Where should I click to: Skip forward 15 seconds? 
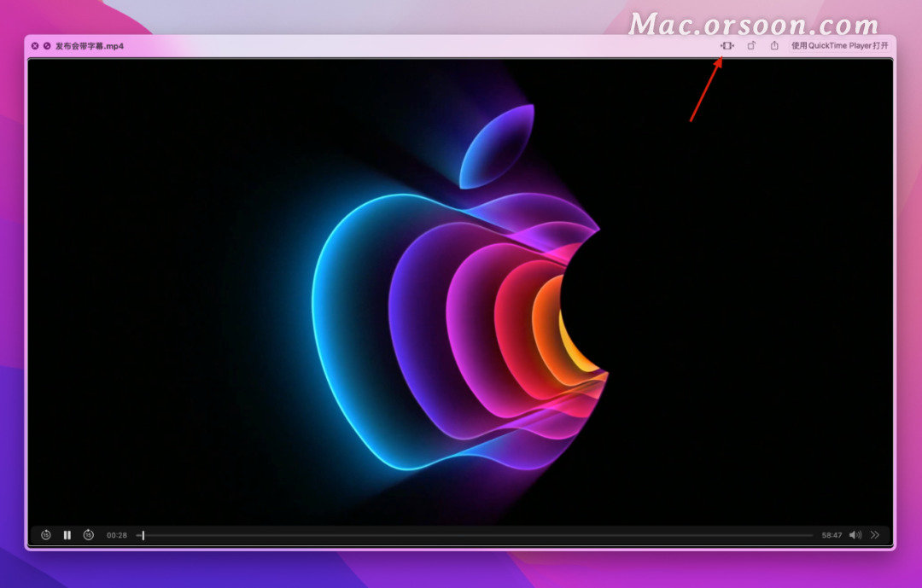coord(88,535)
